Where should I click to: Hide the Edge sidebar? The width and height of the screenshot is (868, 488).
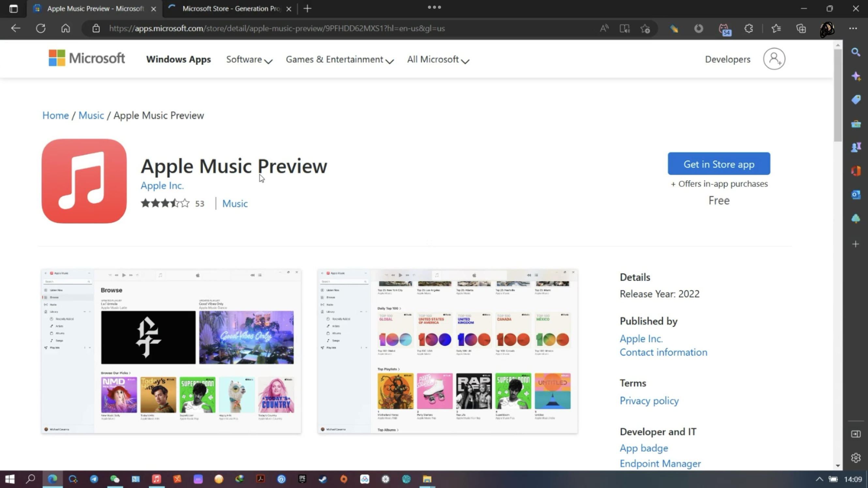[x=856, y=434]
